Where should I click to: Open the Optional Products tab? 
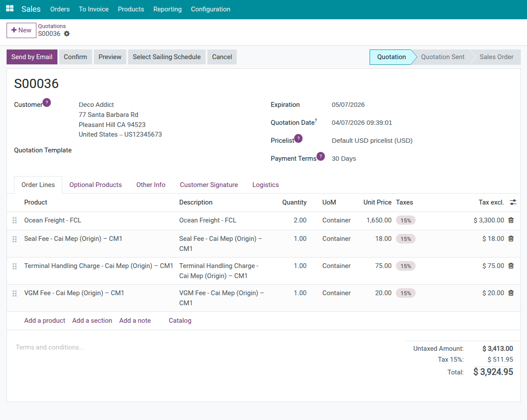pyautogui.click(x=96, y=185)
